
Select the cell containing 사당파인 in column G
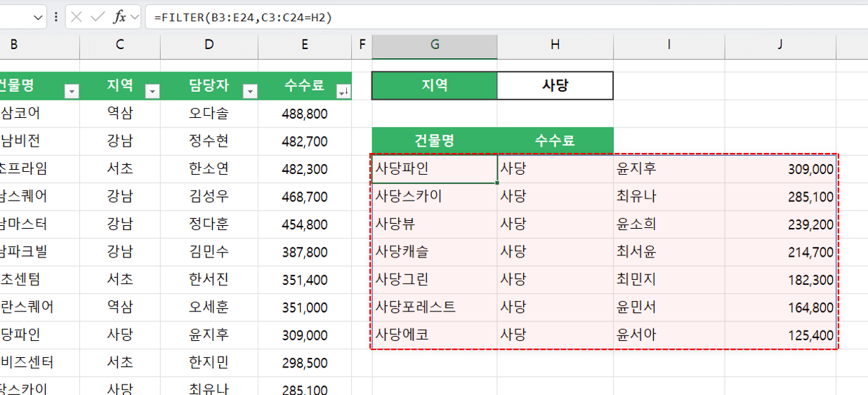[x=435, y=169]
